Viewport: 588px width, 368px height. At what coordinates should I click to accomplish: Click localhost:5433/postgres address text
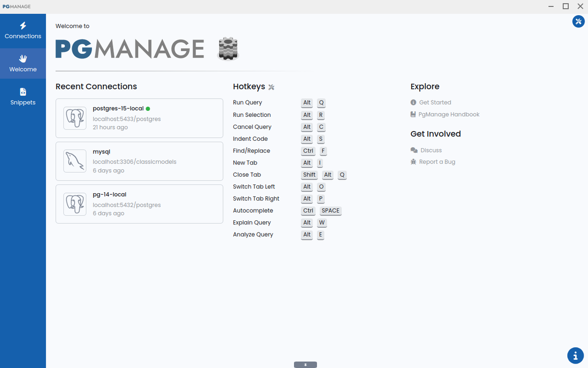[x=127, y=119]
